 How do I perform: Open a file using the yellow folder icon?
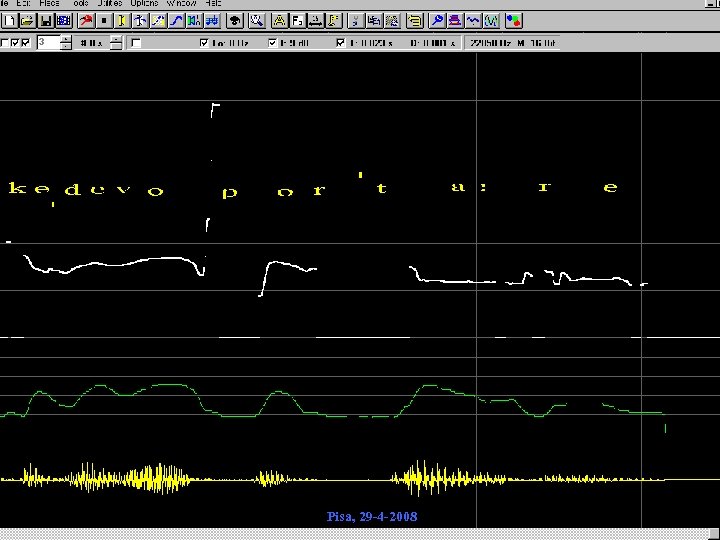click(x=28, y=21)
